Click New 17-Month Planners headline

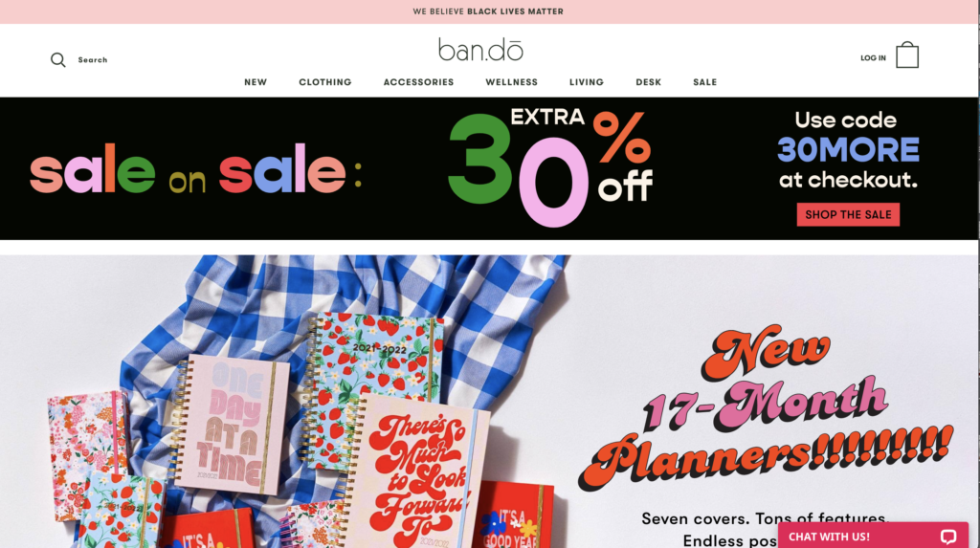(766, 406)
